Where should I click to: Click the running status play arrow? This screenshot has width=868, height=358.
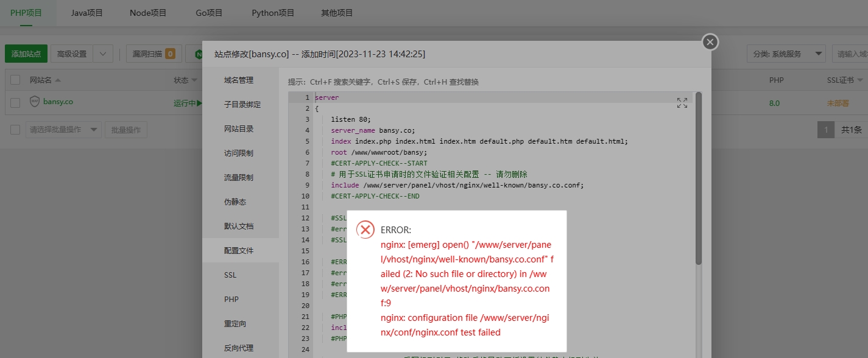point(199,104)
